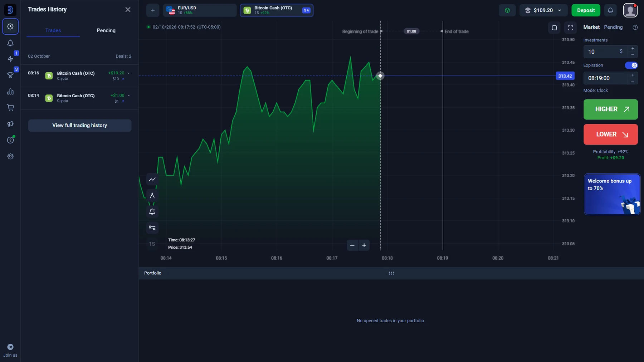Open the green cube icon in top bar

507,10
